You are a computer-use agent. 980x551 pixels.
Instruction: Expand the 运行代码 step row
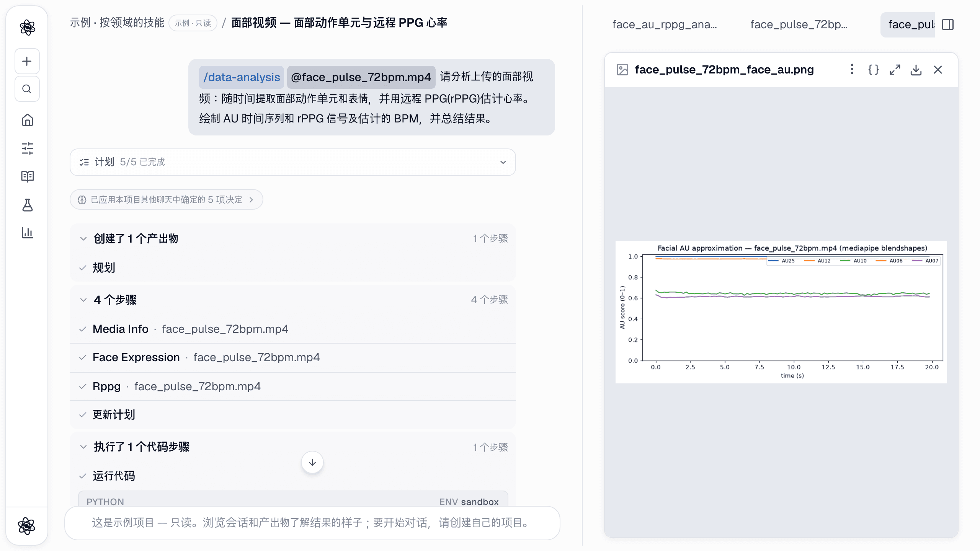click(x=293, y=476)
